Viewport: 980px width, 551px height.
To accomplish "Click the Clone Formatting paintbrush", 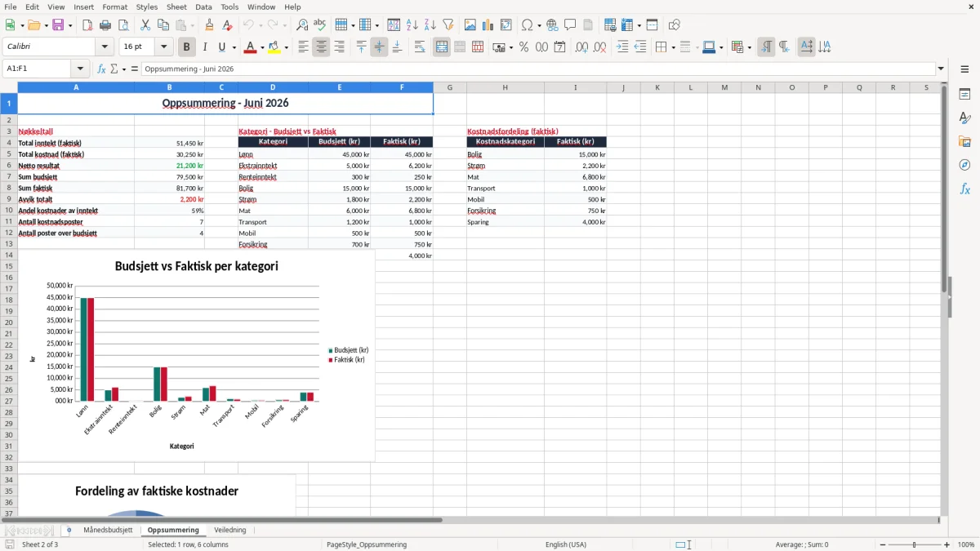I will point(209,25).
